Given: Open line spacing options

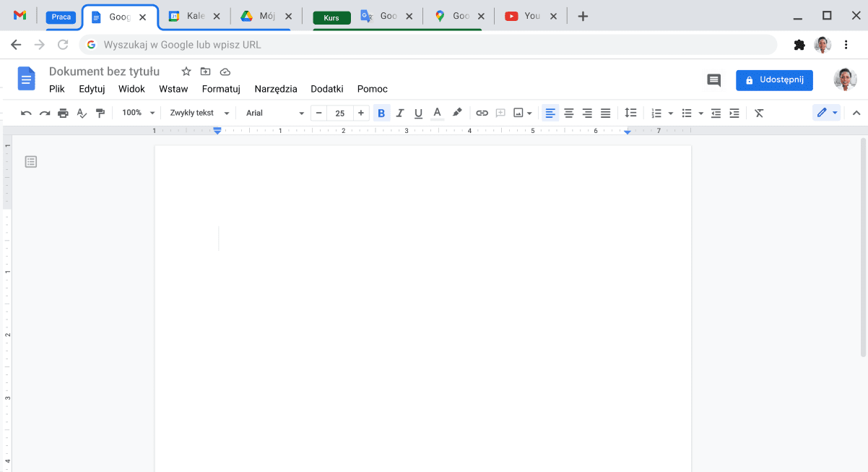Looking at the screenshot, I should tap(630, 113).
